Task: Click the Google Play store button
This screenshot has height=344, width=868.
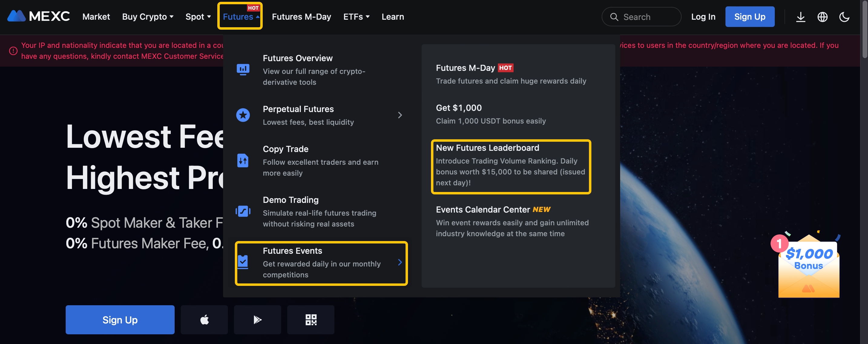Action: click(258, 319)
